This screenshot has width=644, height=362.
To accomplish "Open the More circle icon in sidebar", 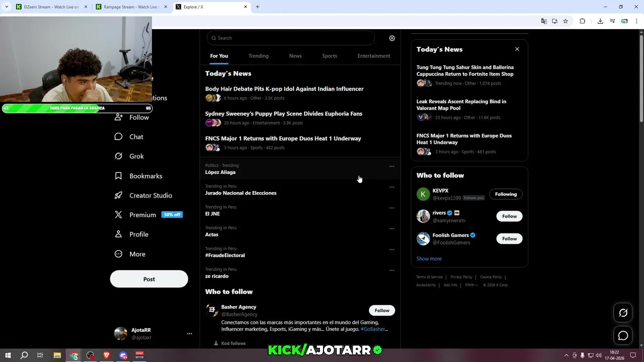I will (x=118, y=254).
